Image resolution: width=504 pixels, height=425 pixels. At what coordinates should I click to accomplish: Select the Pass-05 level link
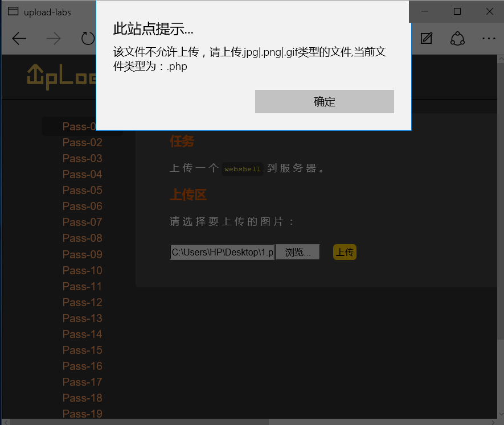(83, 191)
